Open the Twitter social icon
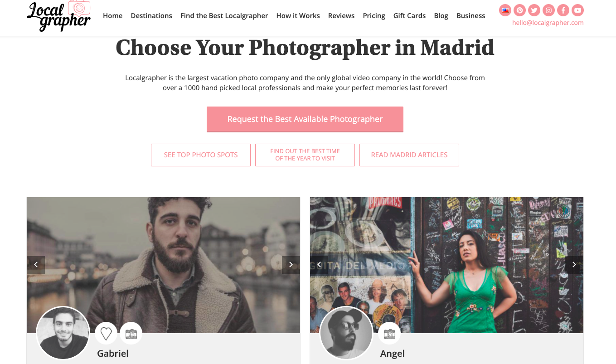 (534, 10)
